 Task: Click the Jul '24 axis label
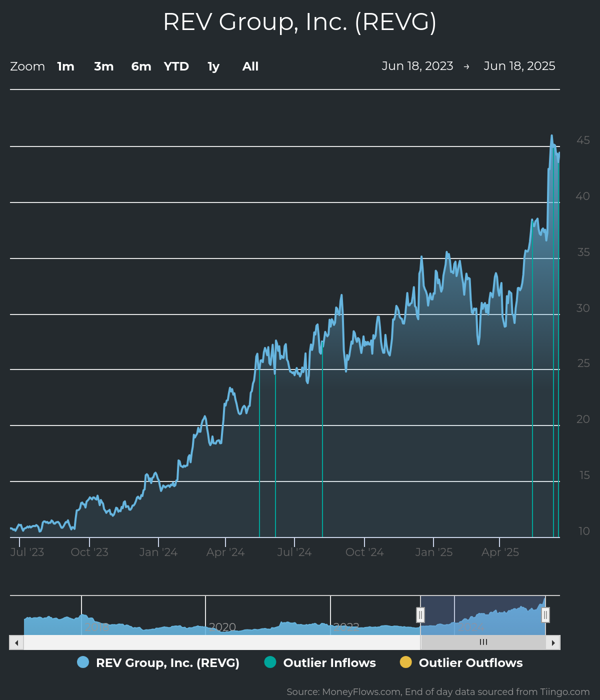(294, 552)
